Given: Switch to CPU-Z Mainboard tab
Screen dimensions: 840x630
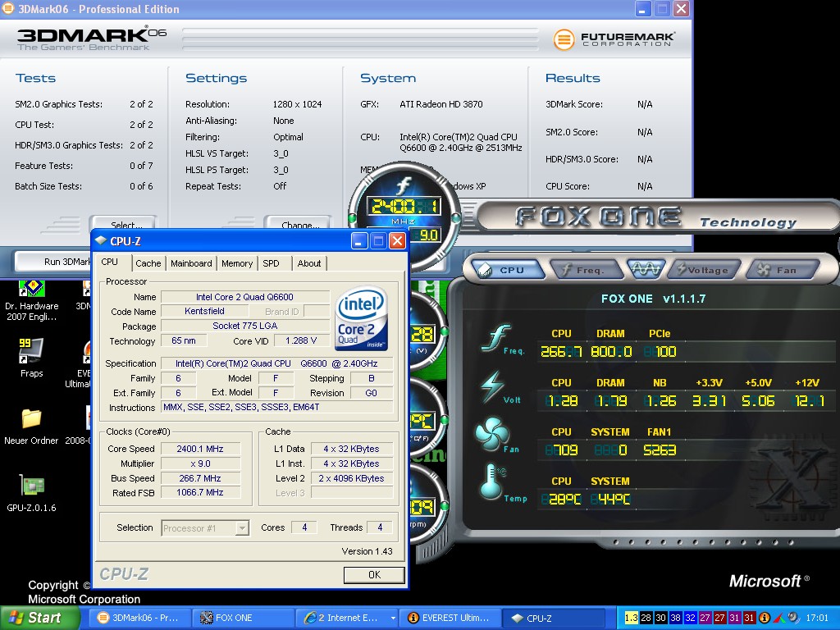Looking at the screenshot, I should pos(191,263).
